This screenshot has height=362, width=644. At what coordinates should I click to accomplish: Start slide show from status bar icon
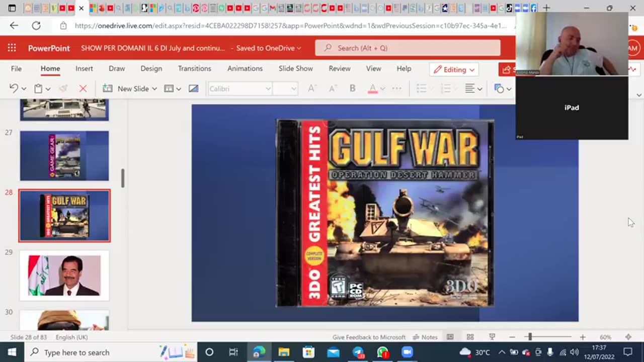(492, 337)
